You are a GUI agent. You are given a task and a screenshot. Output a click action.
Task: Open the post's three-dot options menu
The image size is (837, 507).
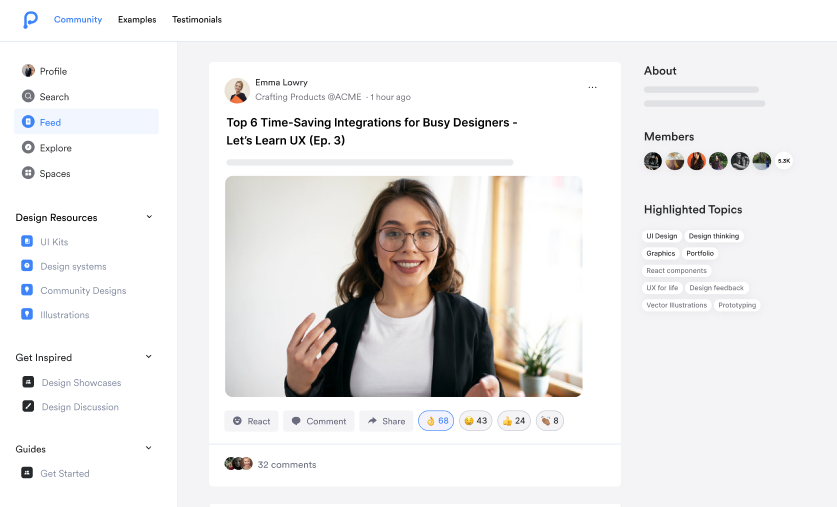coord(592,87)
